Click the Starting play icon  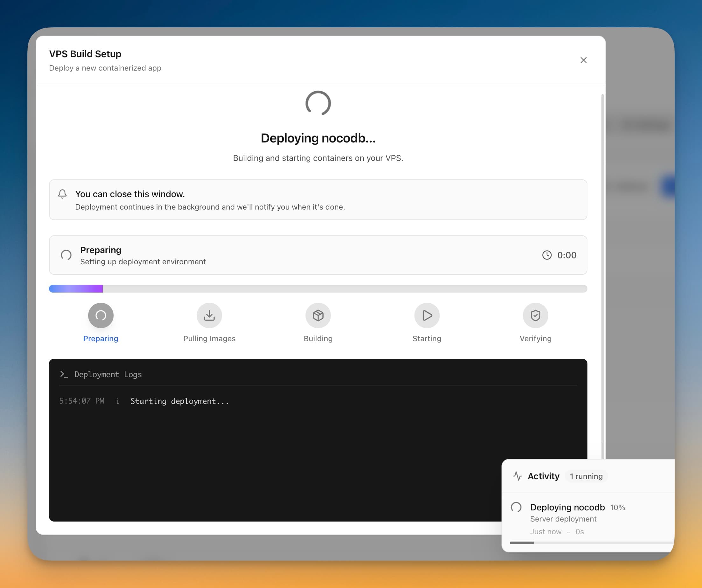pyautogui.click(x=427, y=315)
